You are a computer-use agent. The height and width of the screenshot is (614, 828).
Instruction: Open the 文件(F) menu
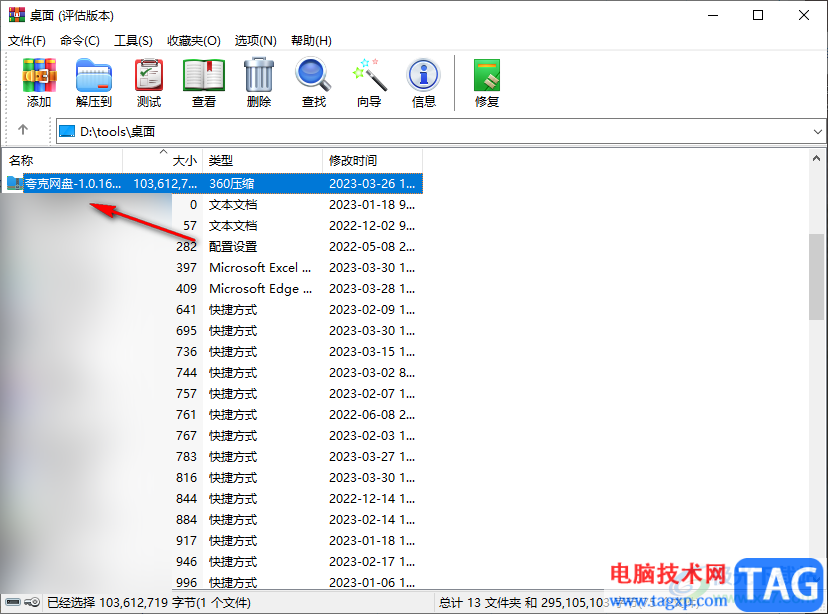27,41
